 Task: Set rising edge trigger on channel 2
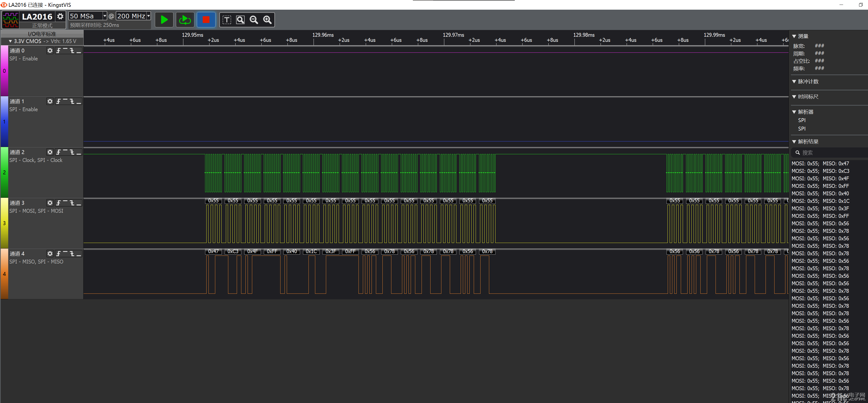pos(59,152)
